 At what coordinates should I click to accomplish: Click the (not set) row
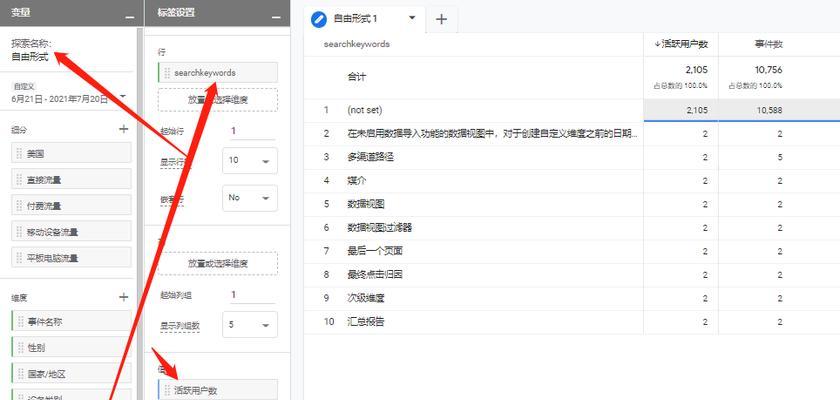tap(572, 110)
